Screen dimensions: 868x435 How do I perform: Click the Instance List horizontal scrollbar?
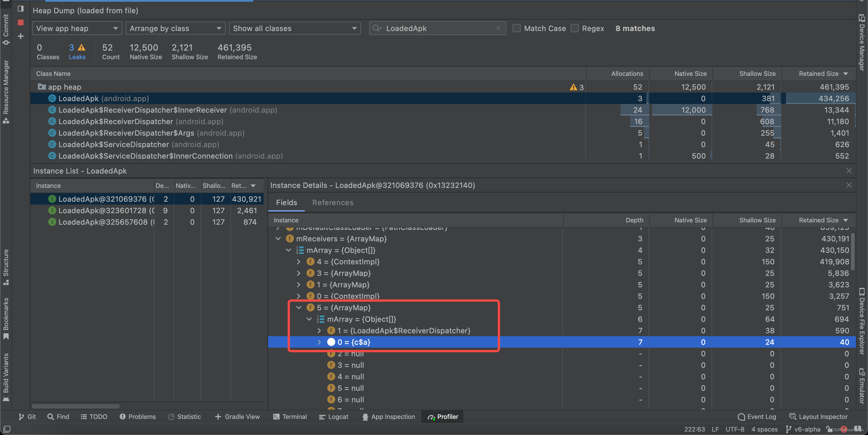pos(76,406)
